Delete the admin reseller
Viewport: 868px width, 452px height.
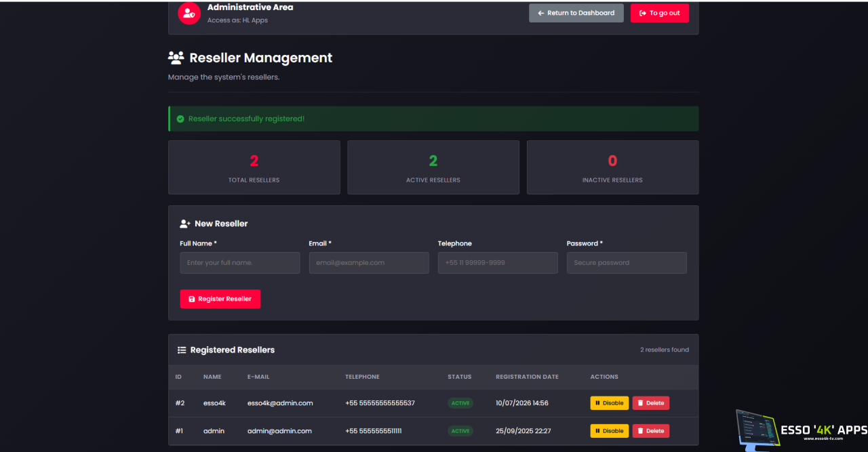click(651, 431)
